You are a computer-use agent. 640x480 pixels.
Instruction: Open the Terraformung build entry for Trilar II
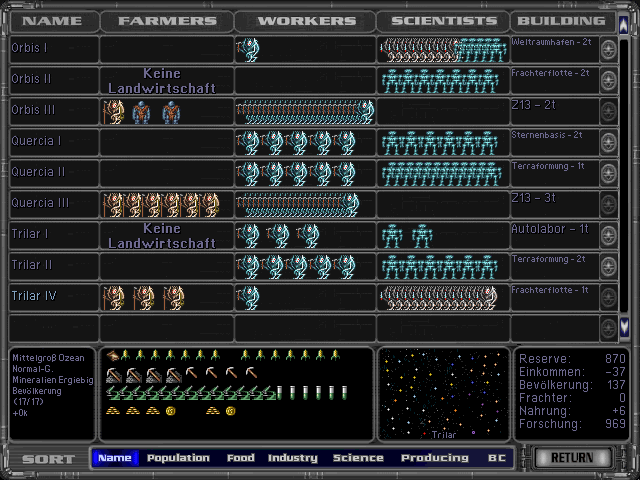pyautogui.click(x=553, y=260)
